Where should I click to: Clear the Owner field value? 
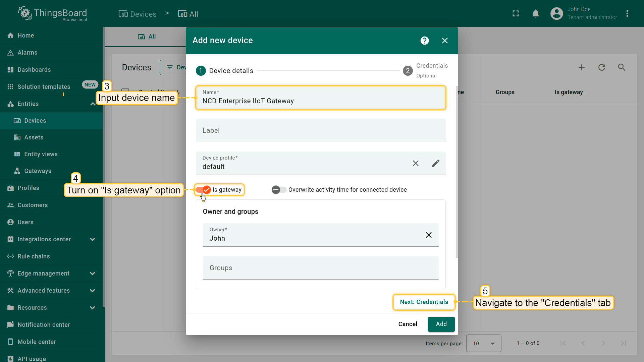point(428,235)
